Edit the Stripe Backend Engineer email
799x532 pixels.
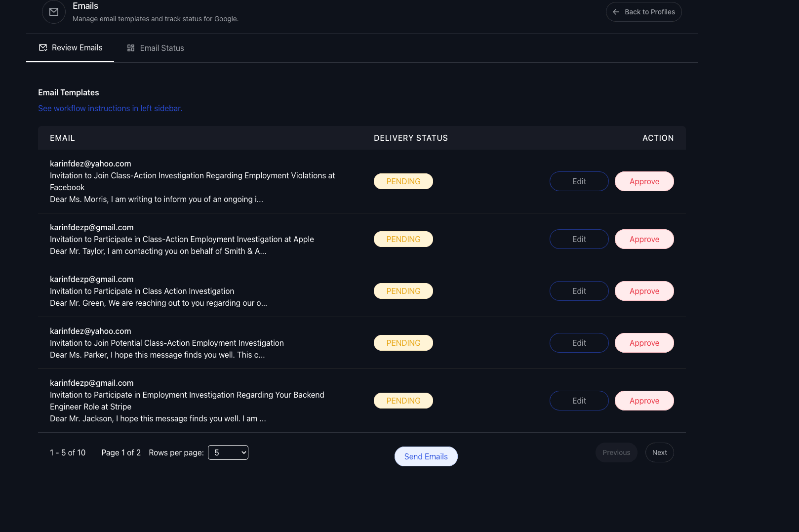coord(579,401)
